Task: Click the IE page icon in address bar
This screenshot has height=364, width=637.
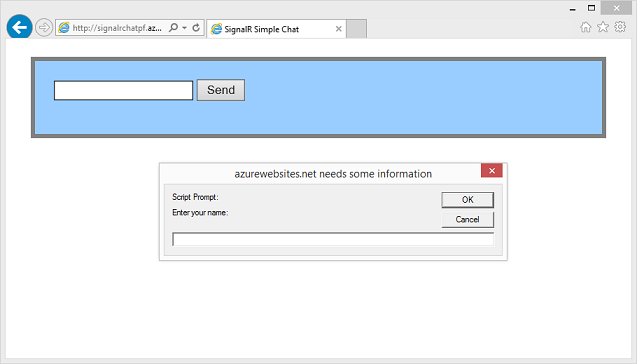Action: [64, 28]
